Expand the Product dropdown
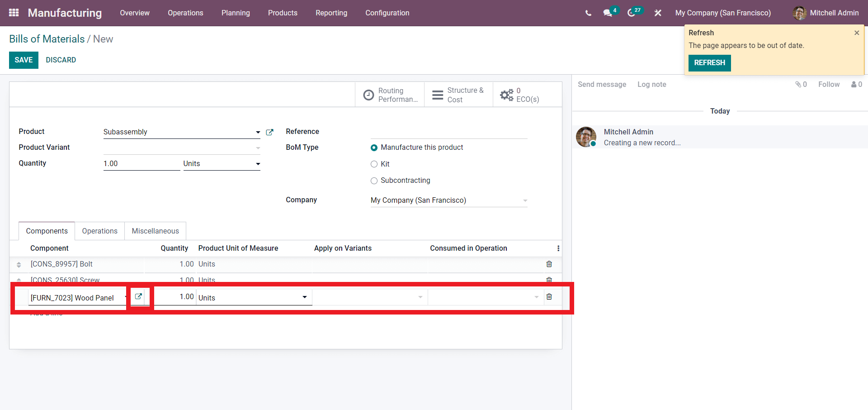This screenshot has height=410, width=868. tap(258, 132)
